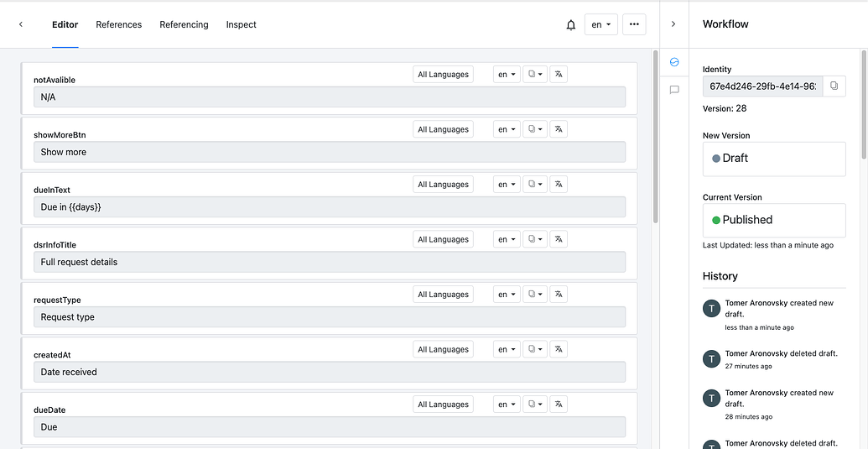Click the dueInText input with Due in {{days}}
Viewport: 868px width, 449px height.
click(x=330, y=207)
